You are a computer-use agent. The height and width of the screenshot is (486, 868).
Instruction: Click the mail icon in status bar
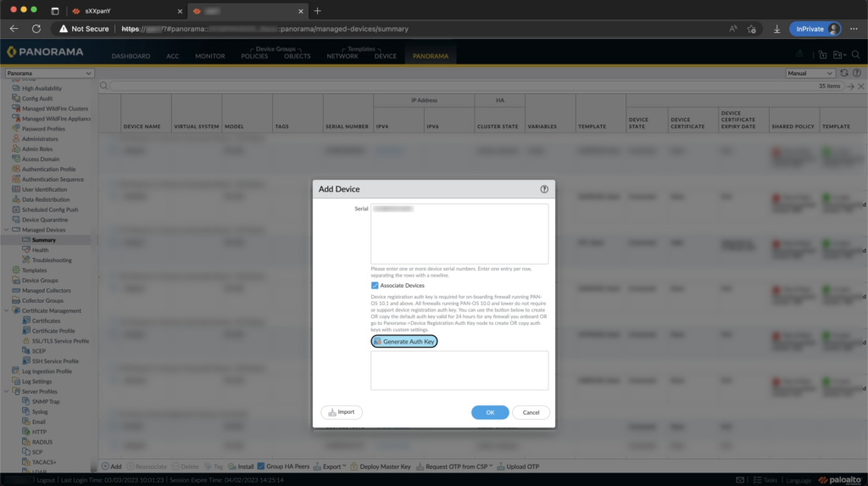coord(740,480)
